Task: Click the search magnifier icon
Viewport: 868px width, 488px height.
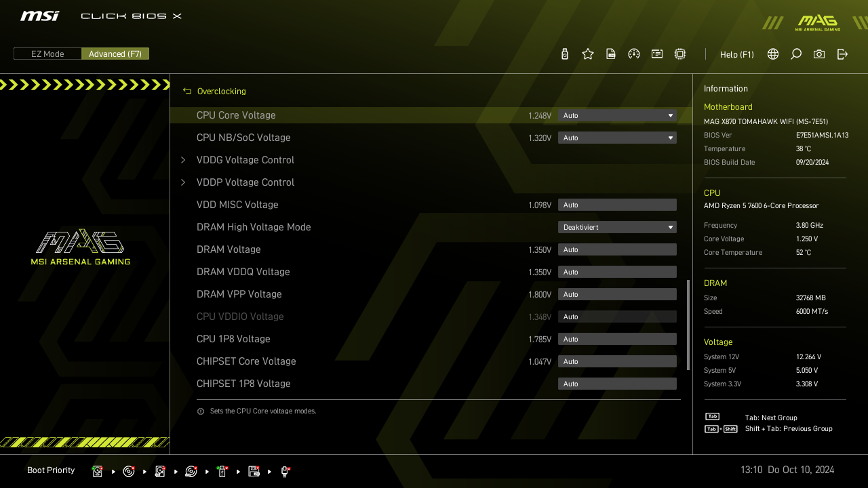Action: tap(796, 54)
